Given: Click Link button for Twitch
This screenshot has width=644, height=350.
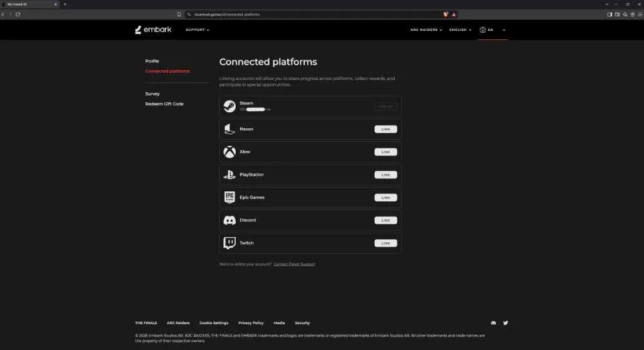Looking at the screenshot, I should pyautogui.click(x=386, y=243).
